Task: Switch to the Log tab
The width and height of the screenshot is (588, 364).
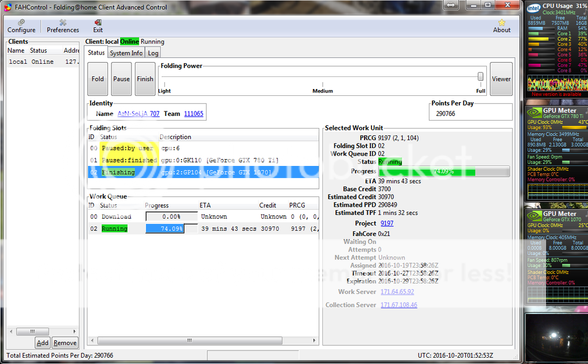Action: pyautogui.click(x=153, y=53)
